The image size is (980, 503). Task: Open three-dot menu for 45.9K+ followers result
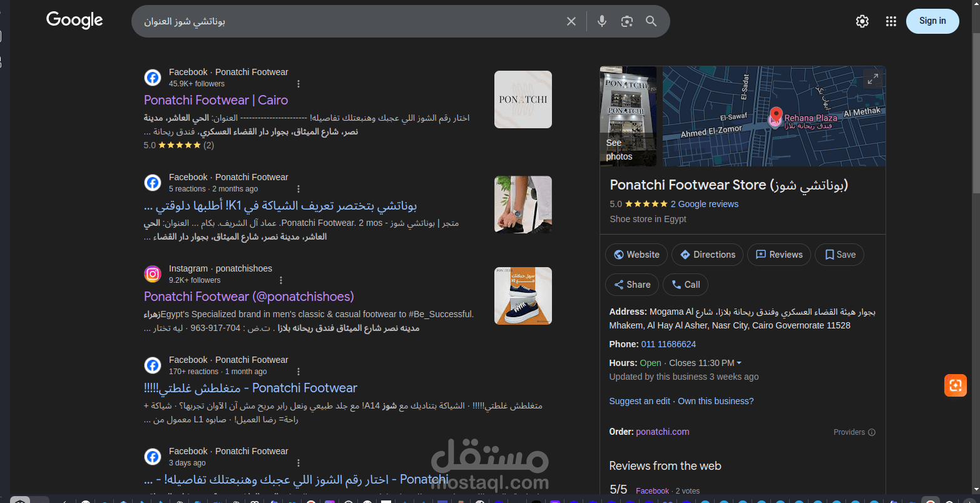[x=299, y=84]
